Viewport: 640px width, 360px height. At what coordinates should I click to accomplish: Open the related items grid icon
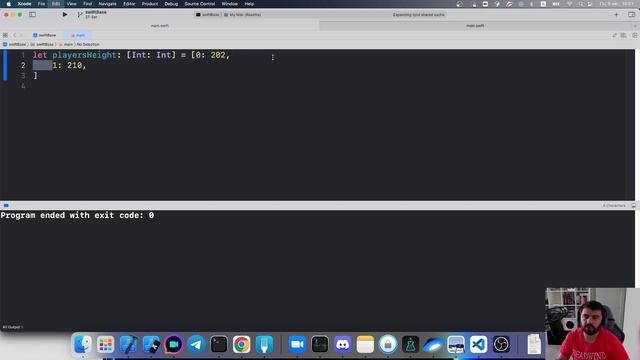[x=5, y=35]
